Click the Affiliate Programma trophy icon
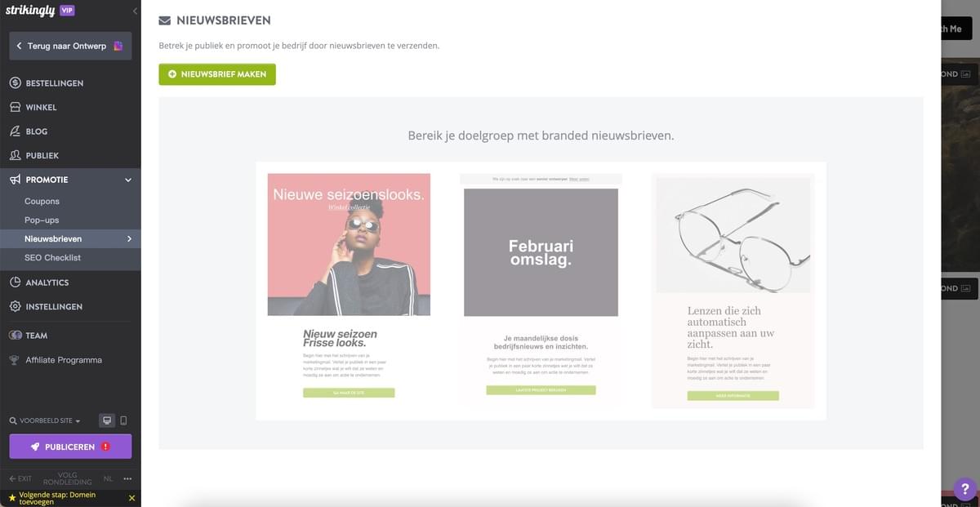This screenshot has height=507, width=980. (x=15, y=360)
